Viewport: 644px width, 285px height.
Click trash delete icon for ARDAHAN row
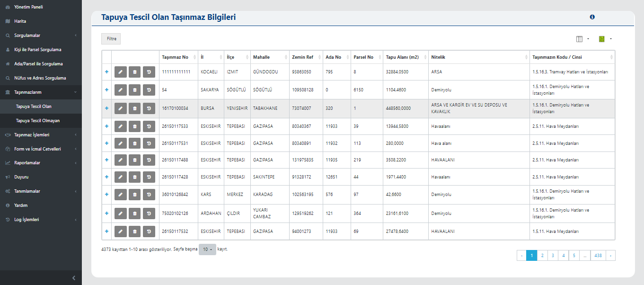135,213
